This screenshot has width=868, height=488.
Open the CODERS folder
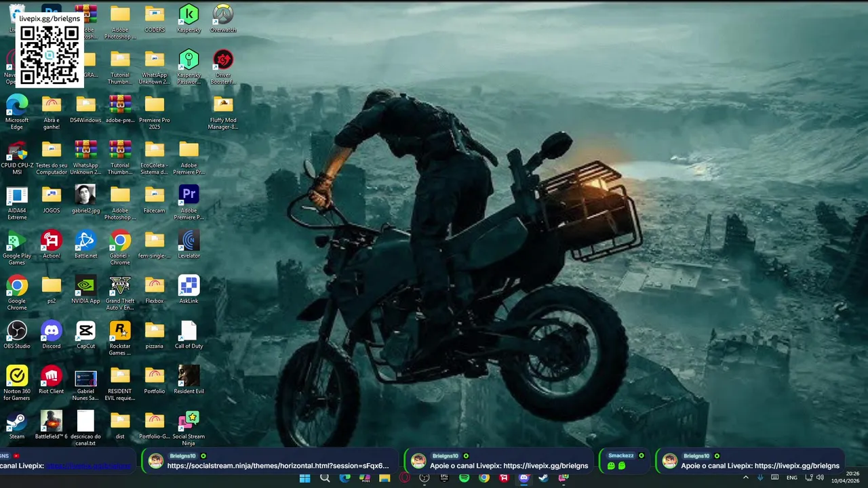155,18
